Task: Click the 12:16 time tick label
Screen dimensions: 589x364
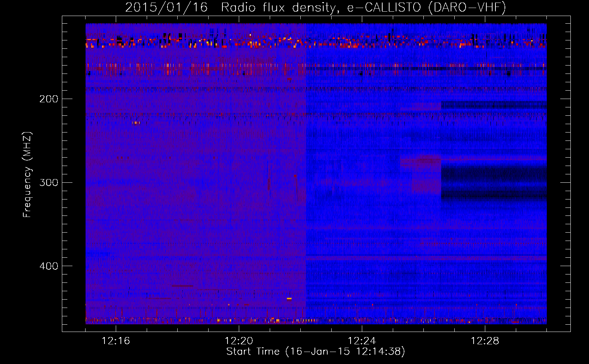Action: pyautogui.click(x=116, y=341)
